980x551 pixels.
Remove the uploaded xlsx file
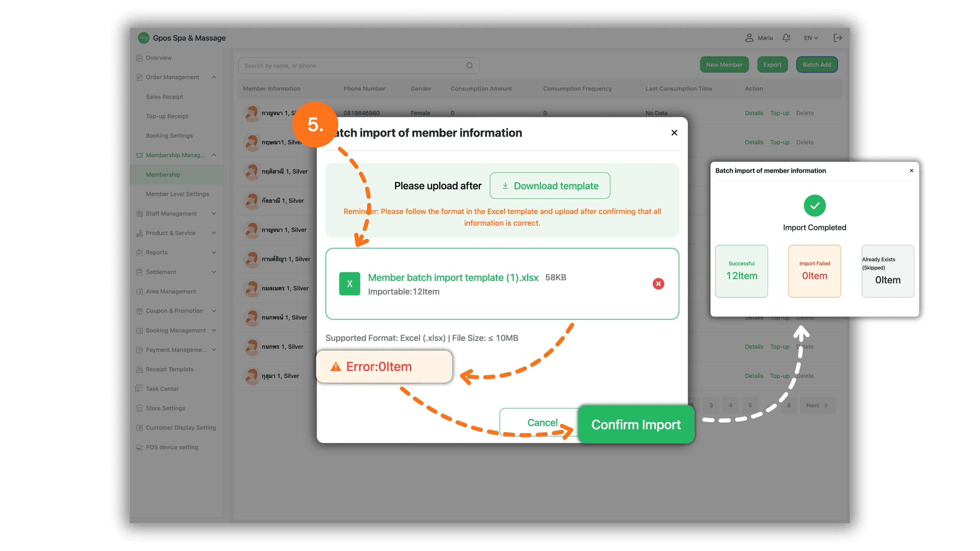coord(658,284)
